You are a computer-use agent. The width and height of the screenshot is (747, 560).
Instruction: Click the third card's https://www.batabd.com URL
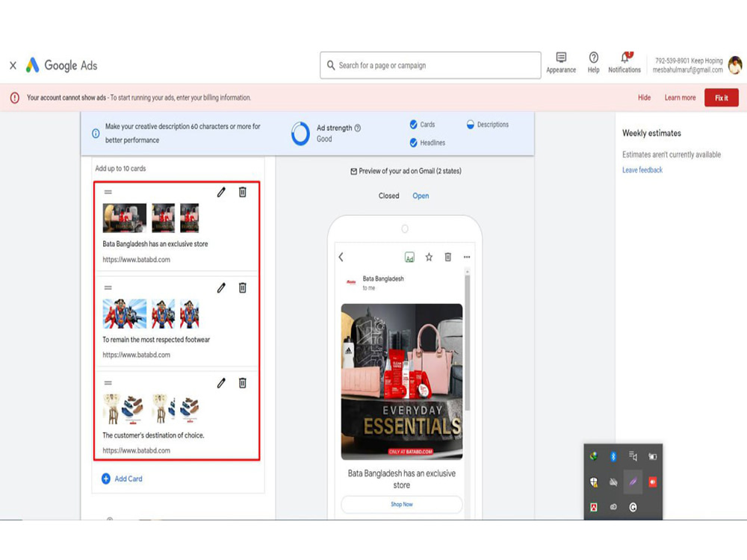[x=136, y=450]
